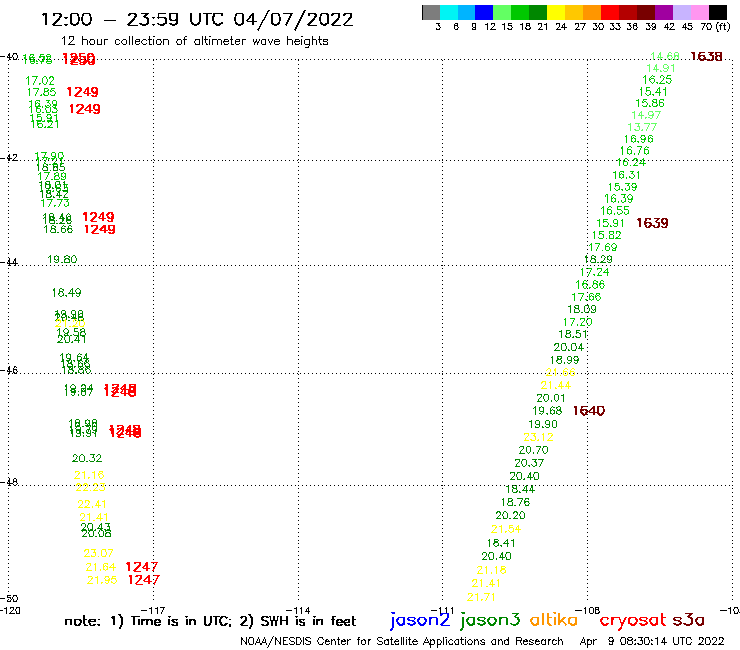Click the bright red swatch in the color scale
The height and width of the screenshot is (650, 740).
[610, 12]
